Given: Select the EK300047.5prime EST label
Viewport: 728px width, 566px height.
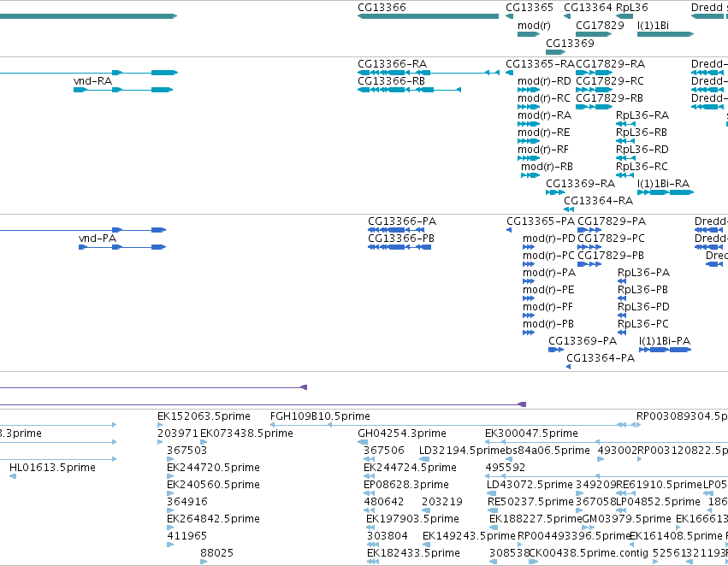Looking at the screenshot, I should (531, 433).
